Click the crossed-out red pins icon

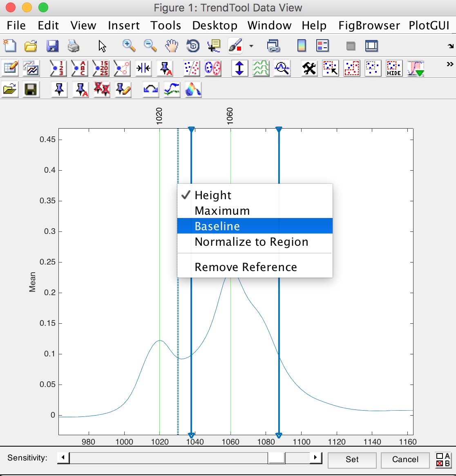pos(102,89)
